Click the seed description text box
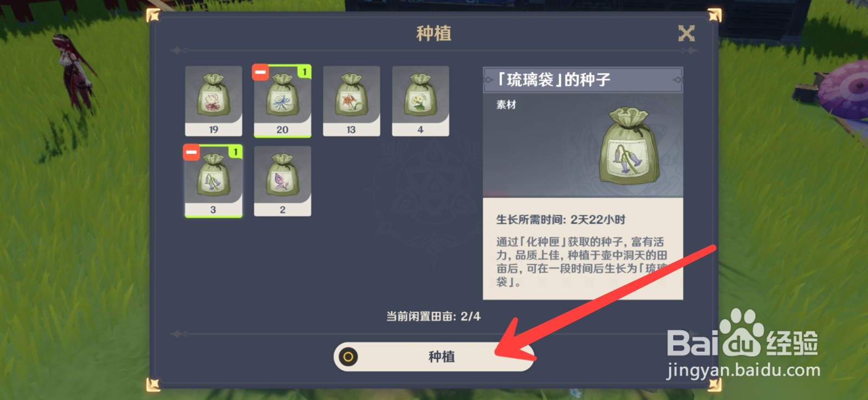This screenshot has width=868, height=400. [x=583, y=249]
